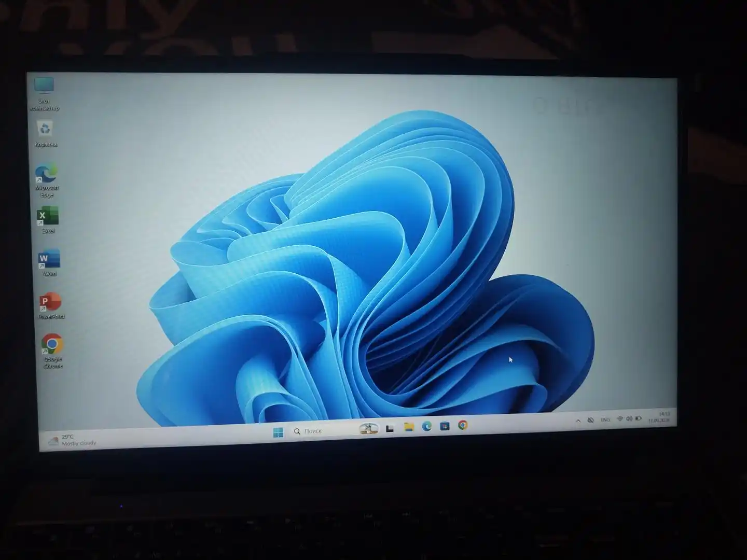Select the PowerPoint desktop shortcut
This screenshot has height=560, width=747.
[x=51, y=306]
